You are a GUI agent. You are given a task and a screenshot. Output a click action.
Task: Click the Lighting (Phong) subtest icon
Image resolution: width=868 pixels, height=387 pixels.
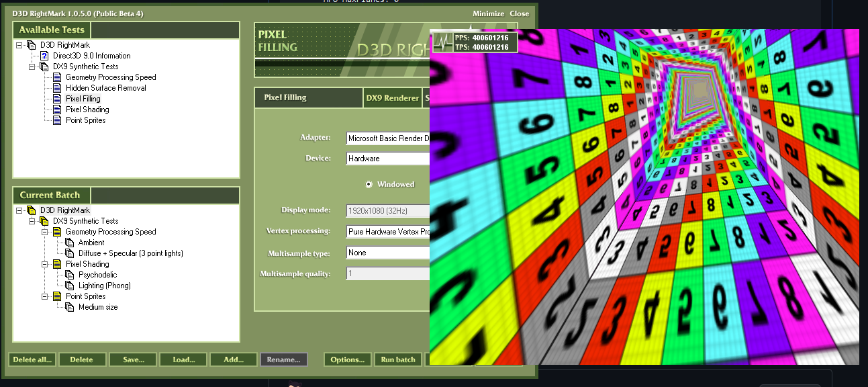69,285
